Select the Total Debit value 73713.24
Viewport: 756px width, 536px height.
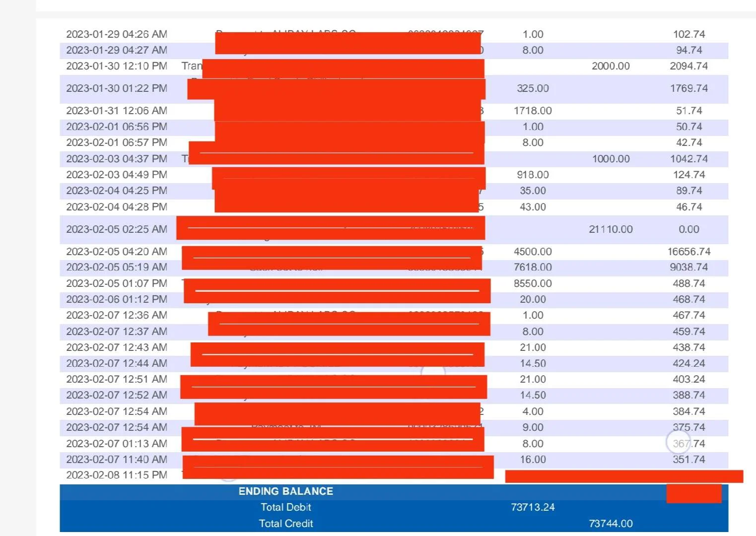click(533, 507)
